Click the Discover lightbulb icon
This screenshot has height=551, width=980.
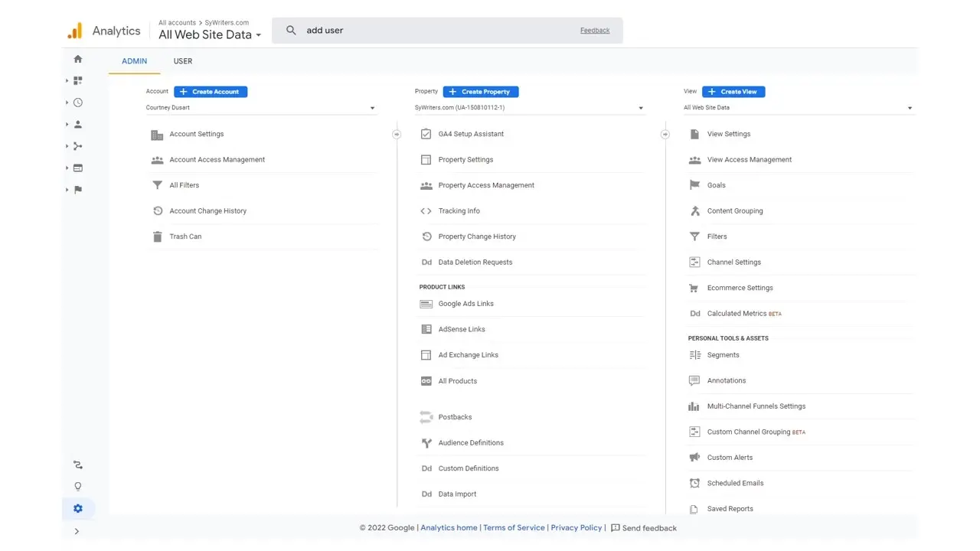coord(78,487)
